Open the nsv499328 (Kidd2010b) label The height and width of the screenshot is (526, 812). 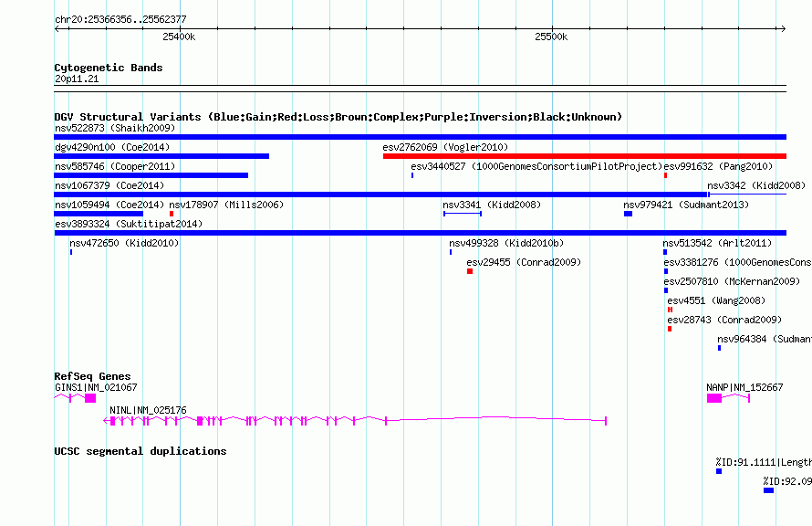tap(506, 243)
